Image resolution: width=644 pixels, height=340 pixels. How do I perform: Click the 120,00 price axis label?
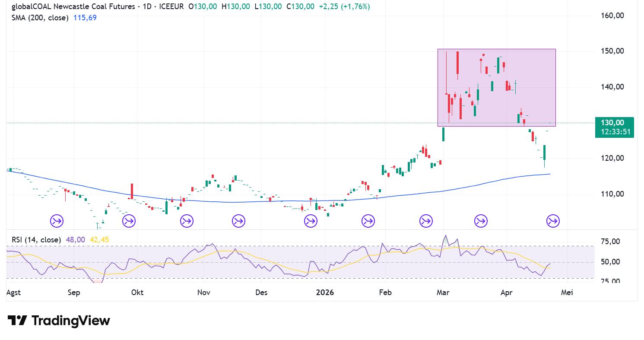click(x=612, y=158)
